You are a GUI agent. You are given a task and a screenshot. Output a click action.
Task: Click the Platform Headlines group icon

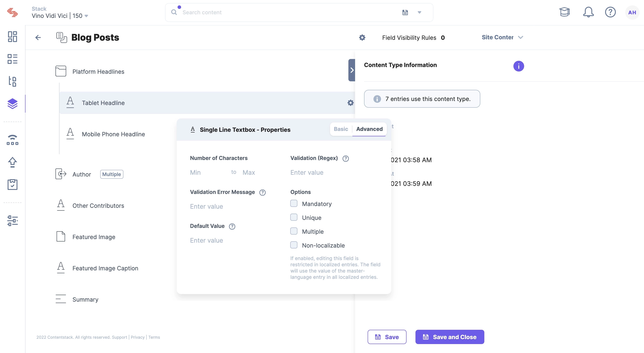61,71
